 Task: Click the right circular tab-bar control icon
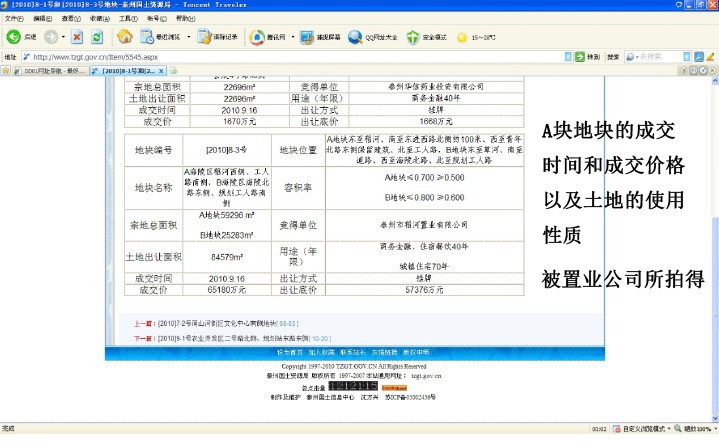click(703, 71)
